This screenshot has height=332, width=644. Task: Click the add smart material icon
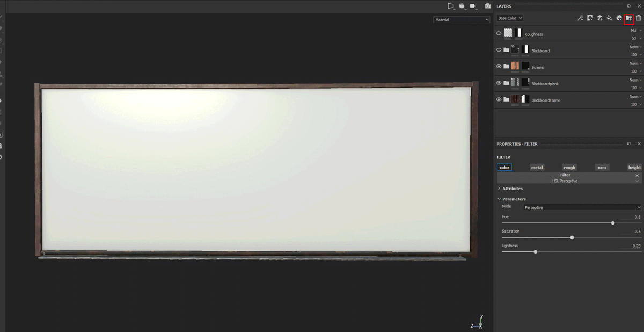[619, 18]
